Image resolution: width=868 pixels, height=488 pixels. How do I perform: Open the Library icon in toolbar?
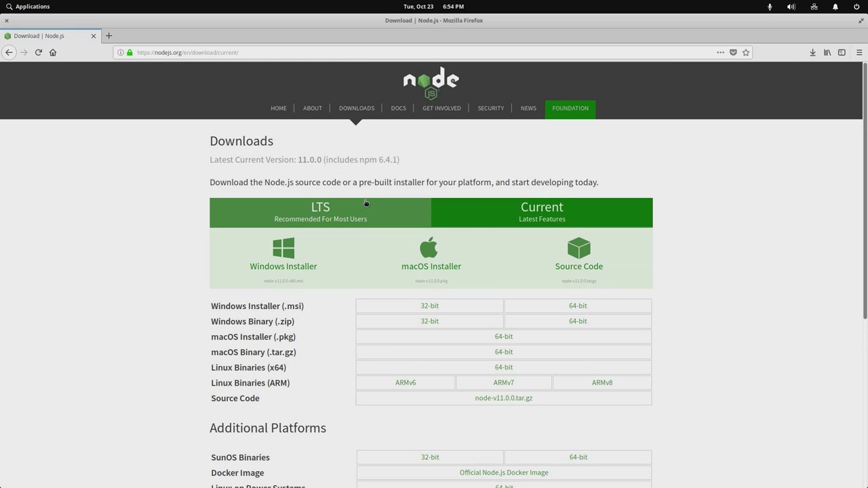(x=827, y=52)
